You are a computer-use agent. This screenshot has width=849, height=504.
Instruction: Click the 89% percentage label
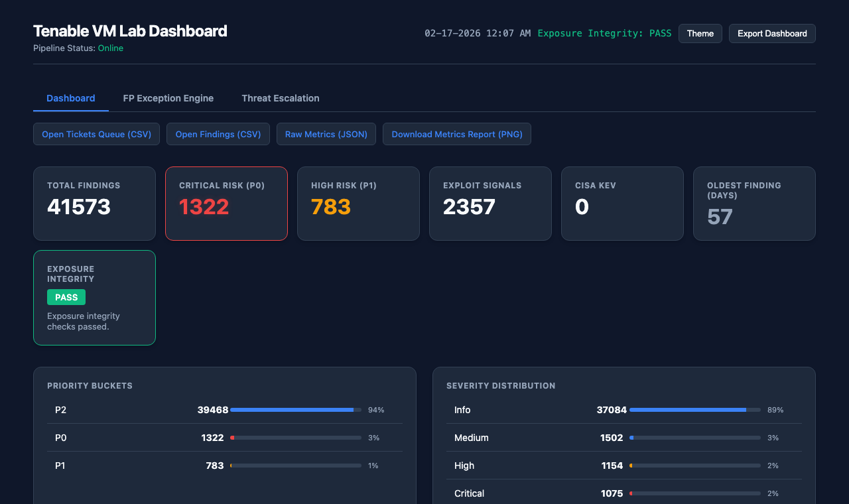coord(775,410)
